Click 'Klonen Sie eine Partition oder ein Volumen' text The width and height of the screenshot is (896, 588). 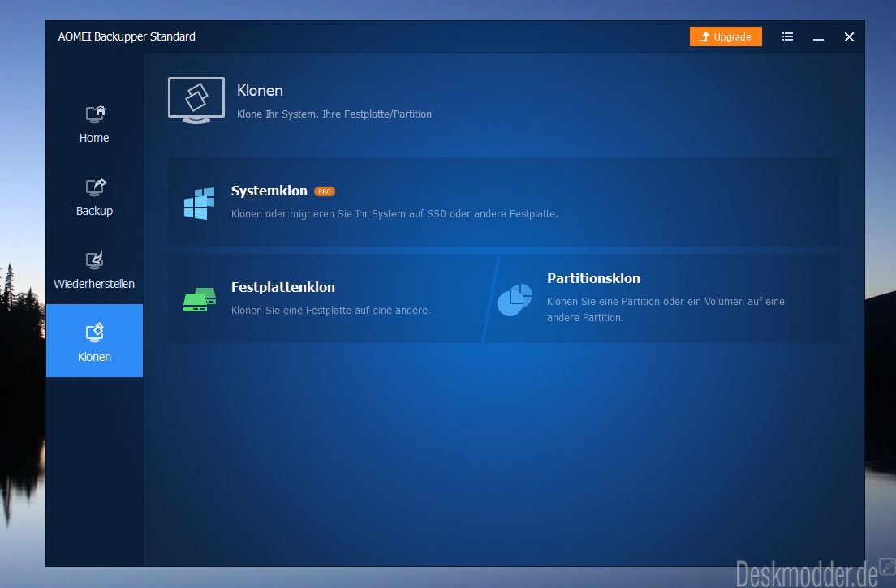click(x=666, y=309)
